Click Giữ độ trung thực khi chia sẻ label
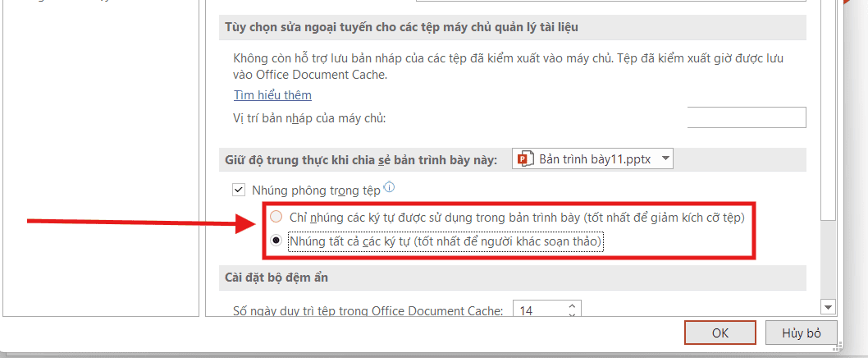Image resolution: width=868 pixels, height=358 pixels. pos(361,159)
